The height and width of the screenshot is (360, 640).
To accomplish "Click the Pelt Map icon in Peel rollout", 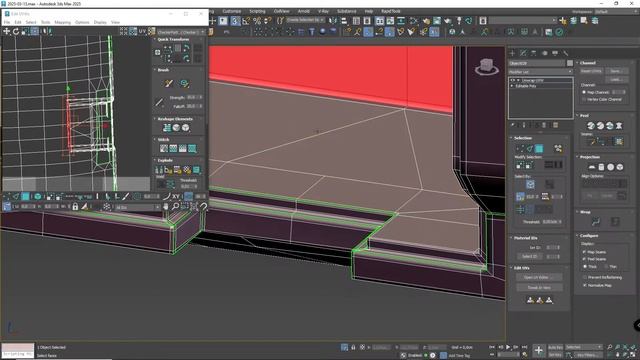I will click(x=619, y=126).
